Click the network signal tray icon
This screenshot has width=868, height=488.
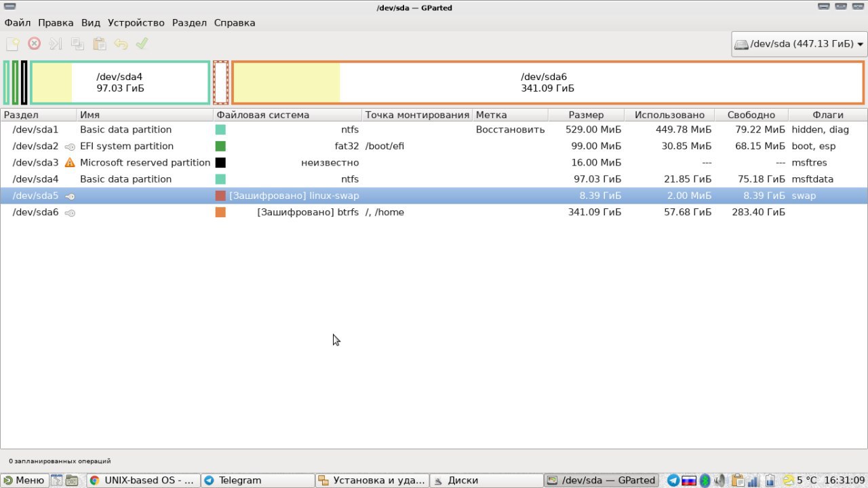pyautogui.click(x=753, y=481)
